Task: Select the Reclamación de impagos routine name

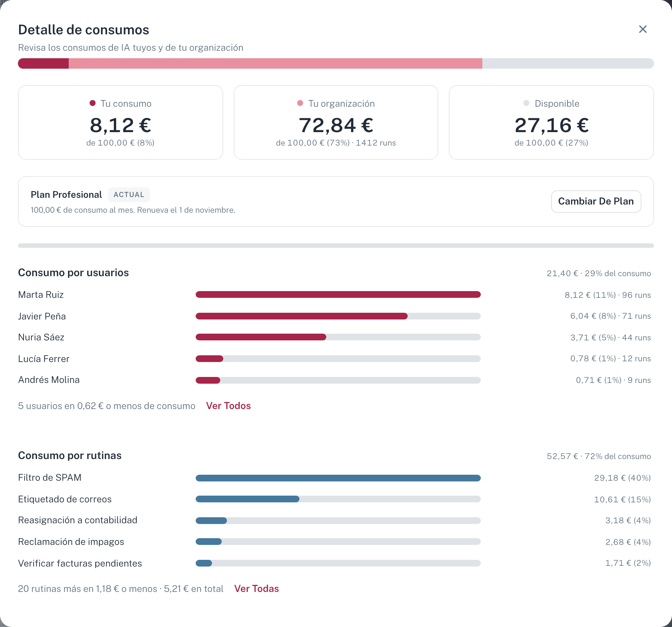Action: click(x=71, y=542)
